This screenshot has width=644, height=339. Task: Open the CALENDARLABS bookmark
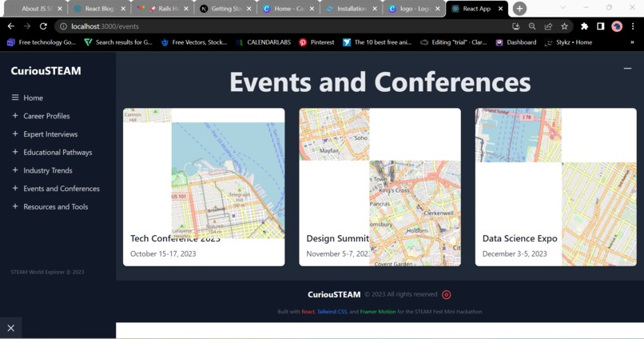pos(264,42)
